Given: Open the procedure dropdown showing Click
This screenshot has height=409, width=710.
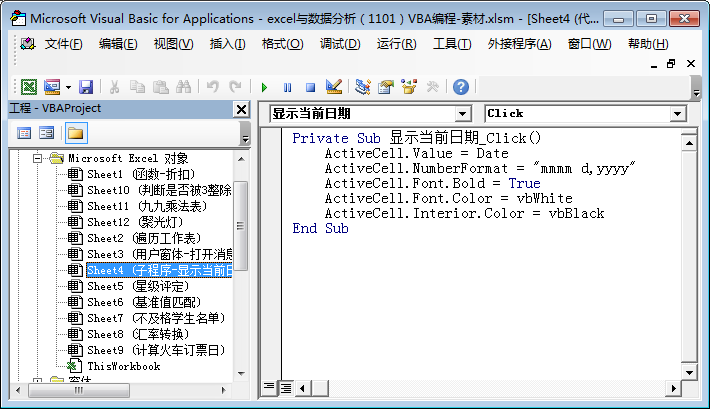Looking at the screenshot, I should [x=677, y=114].
